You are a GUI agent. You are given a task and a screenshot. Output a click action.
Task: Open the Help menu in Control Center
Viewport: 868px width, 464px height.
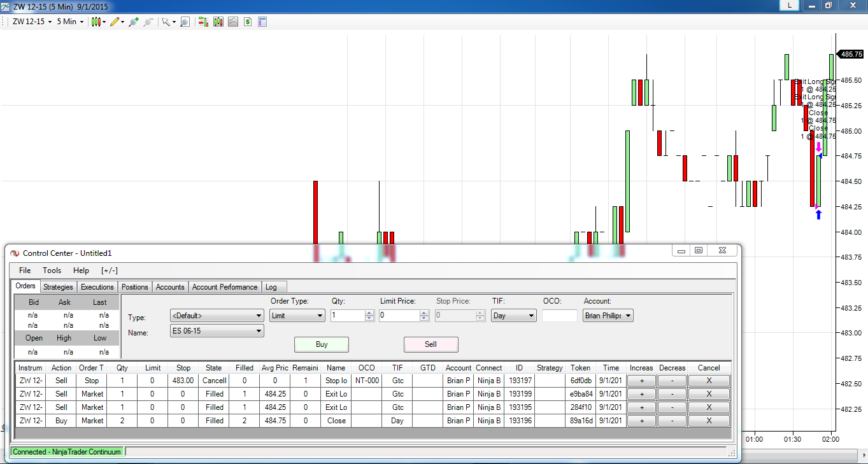[81, 271]
